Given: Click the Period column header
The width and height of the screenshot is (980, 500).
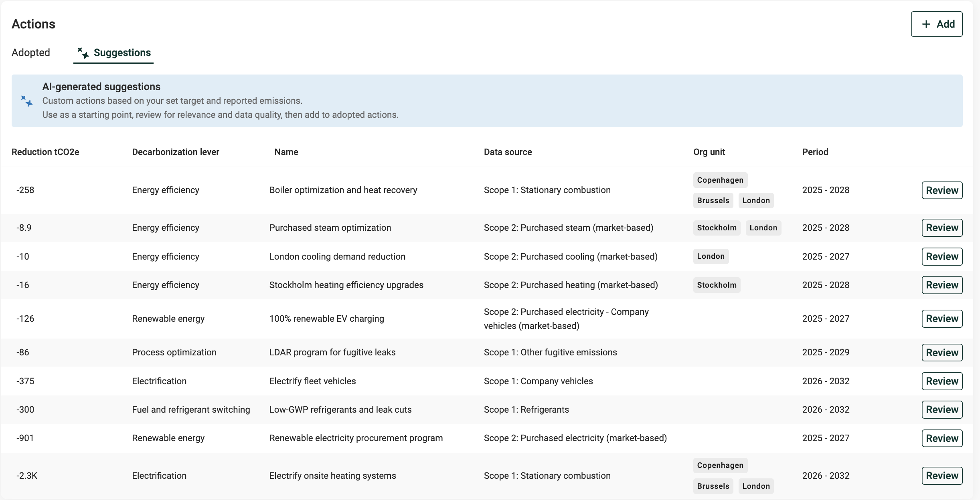Looking at the screenshot, I should (x=815, y=152).
